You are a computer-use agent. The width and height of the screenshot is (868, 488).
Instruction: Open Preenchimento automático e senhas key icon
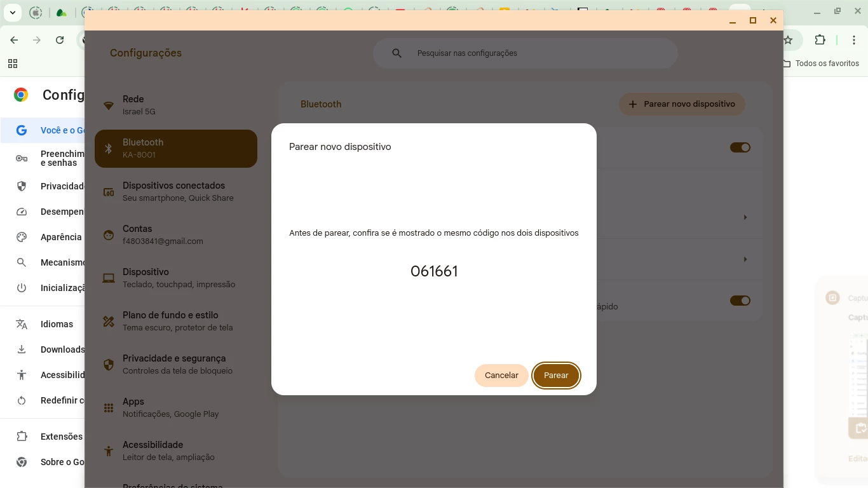(x=22, y=158)
